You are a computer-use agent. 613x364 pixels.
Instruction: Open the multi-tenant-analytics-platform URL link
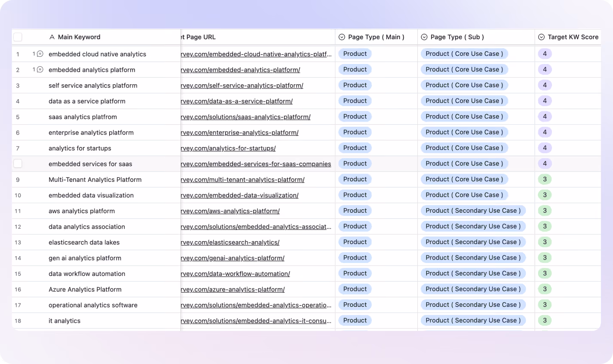tap(242, 180)
